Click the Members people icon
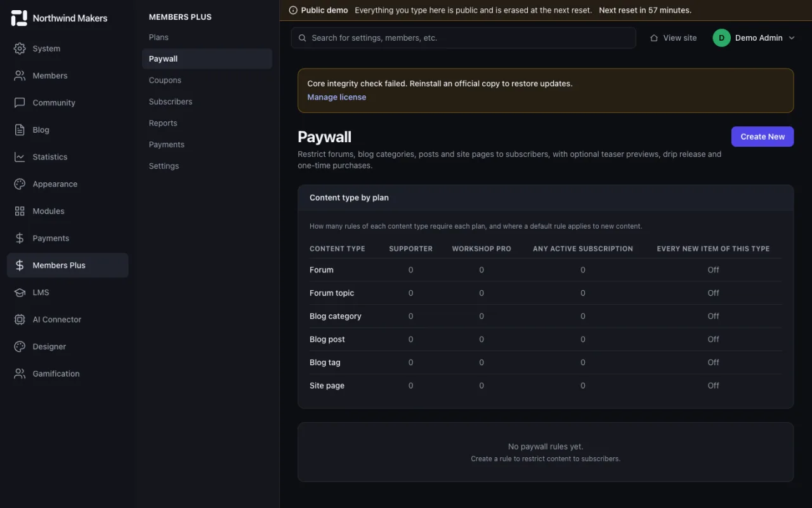The height and width of the screenshot is (508, 812). 20,76
